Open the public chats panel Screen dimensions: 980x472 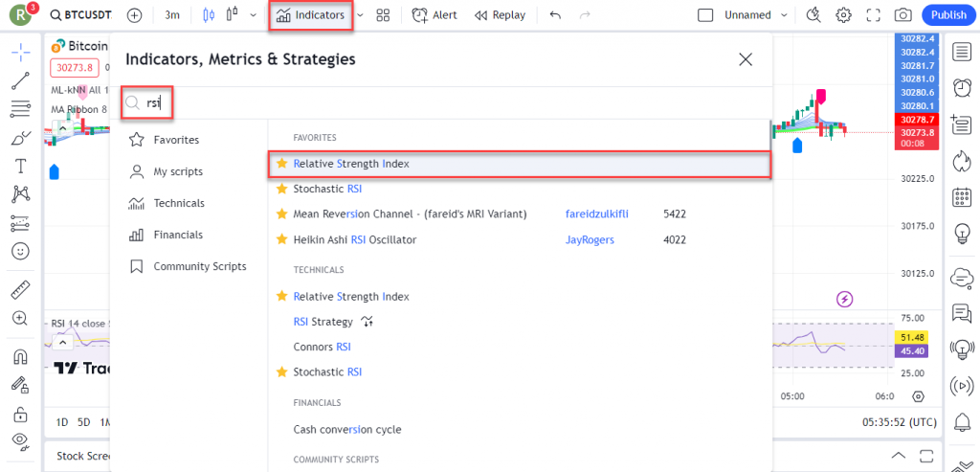point(963,277)
